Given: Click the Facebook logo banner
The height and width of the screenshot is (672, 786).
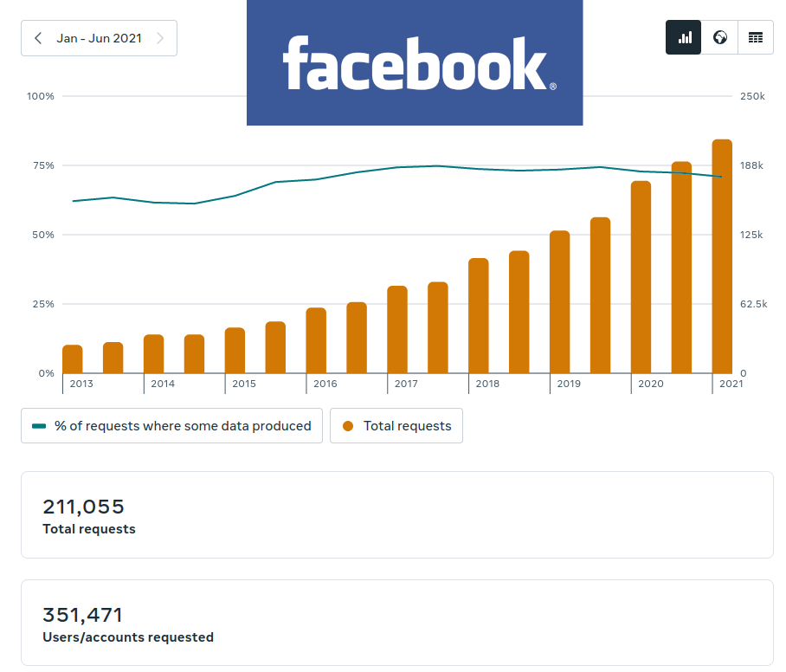Looking at the screenshot, I should click(x=414, y=62).
